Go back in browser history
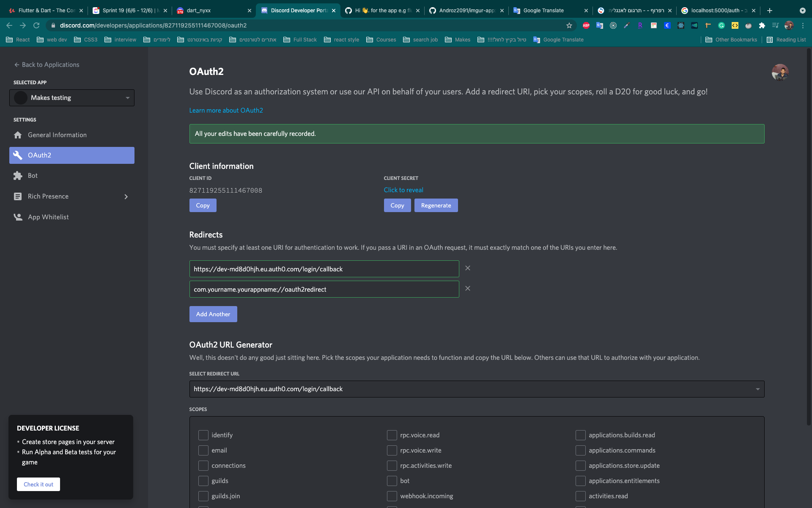Screen dimensions: 812x508 click(9, 25)
